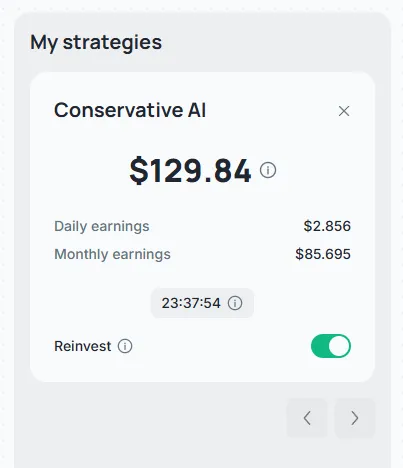Screen dimensions: 403x468
Task: Click the Monthly earnings label
Action: click(112, 255)
